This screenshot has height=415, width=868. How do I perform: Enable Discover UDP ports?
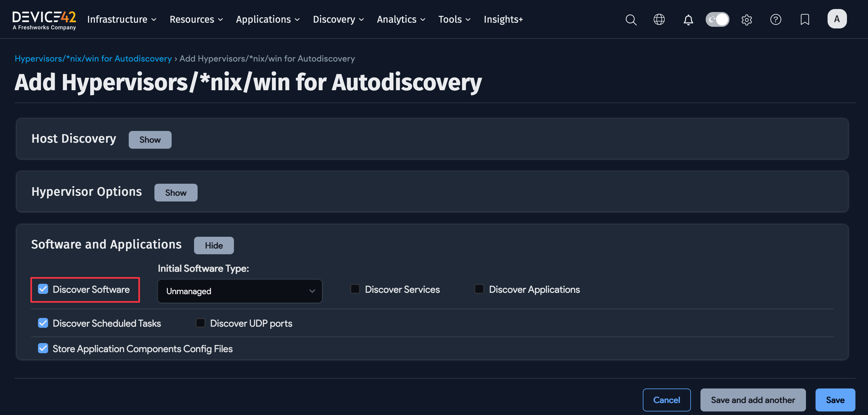[200, 323]
